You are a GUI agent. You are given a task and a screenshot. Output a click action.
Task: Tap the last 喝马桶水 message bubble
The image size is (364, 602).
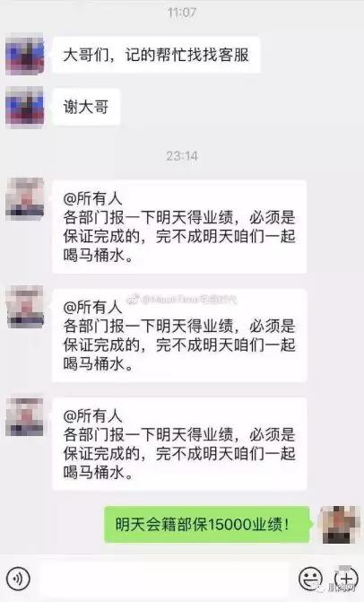click(179, 444)
